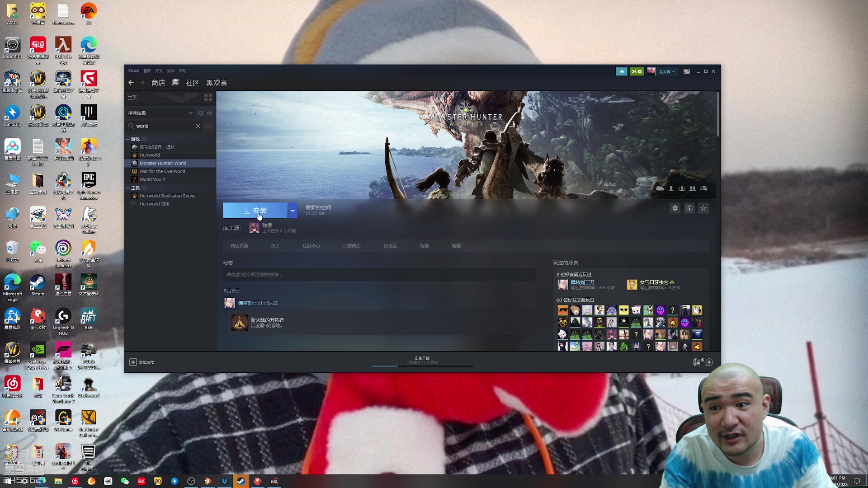The height and width of the screenshot is (488, 868).
Task: Open the 24 notifications inbox
Action: pos(637,71)
